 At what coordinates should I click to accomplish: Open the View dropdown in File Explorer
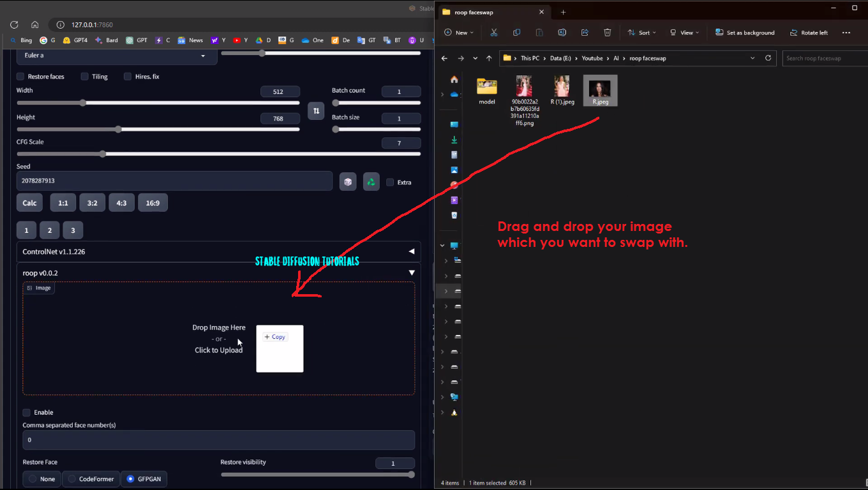tap(684, 33)
